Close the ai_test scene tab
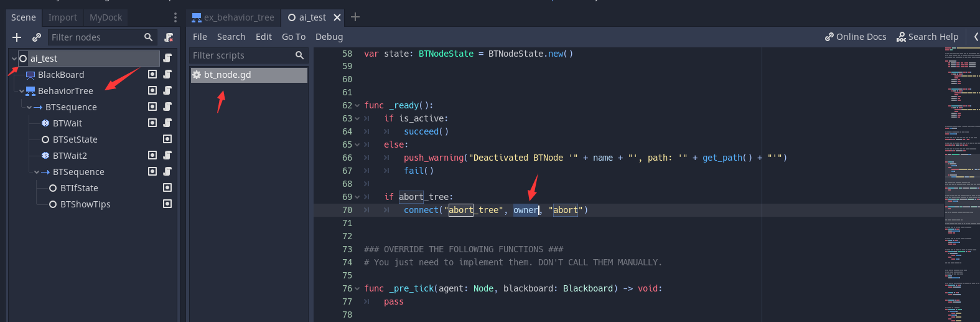The image size is (980, 322). (x=337, y=17)
